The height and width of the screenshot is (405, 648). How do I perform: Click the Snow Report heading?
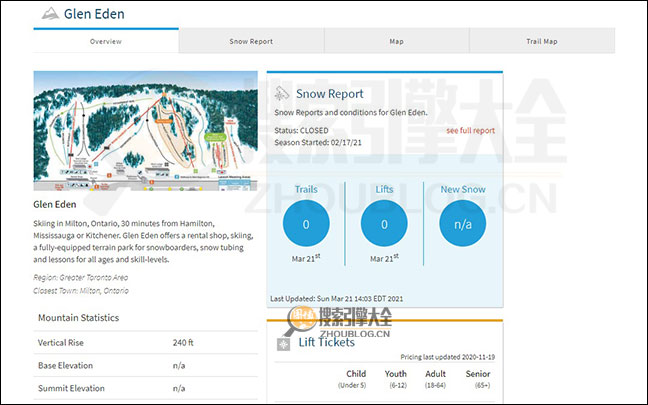click(330, 94)
